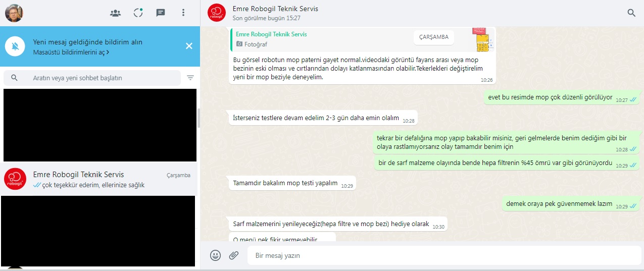Image resolution: width=644 pixels, height=271 pixels.
Task: Dismiss the desktop notifications banner
Action: tap(189, 46)
